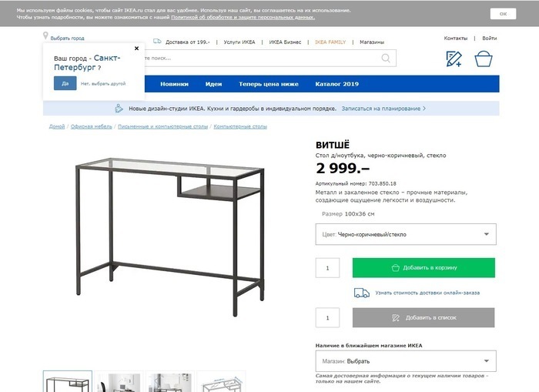Screen dimensions: 539x392
Task: Open the shopping list pencil icon
Action: (454, 59)
